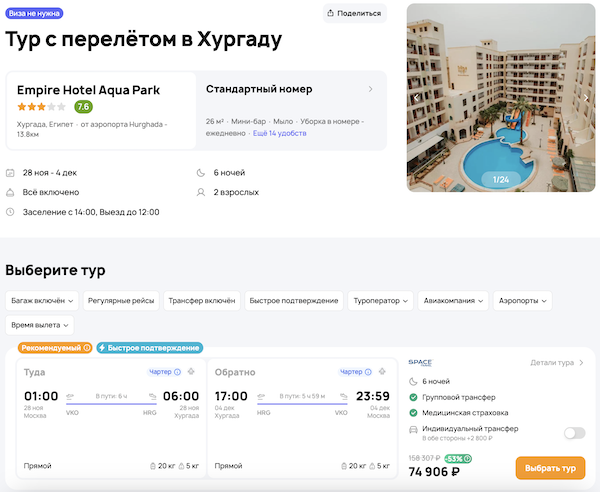Open the Ещё 14 удобств link
The image size is (600, 492).
[x=278, y=132]
